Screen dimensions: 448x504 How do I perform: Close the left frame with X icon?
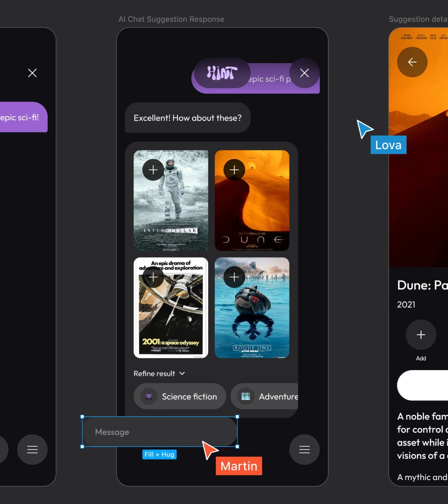click(32, 73)
